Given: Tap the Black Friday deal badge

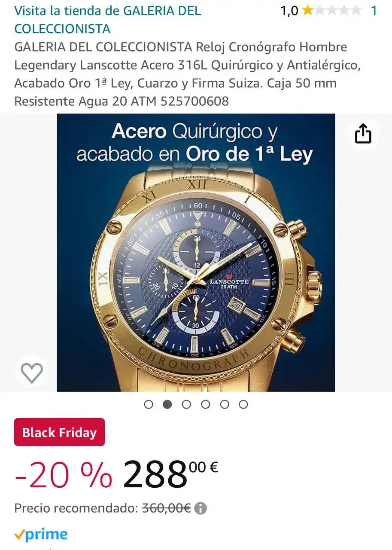Looking at the screenshot, I should 59,432.
